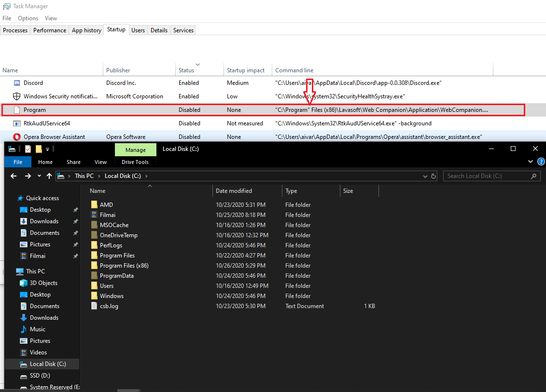This screenshot has width=546, height=392.
Task: Click chevron after Local Disk (C:) breadcrumb
Action: (146, 176)
